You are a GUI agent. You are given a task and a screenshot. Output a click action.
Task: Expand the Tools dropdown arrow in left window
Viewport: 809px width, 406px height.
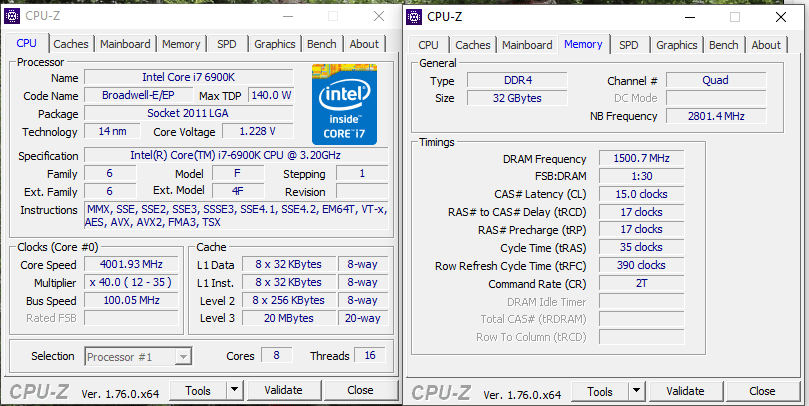click(235, 391)
